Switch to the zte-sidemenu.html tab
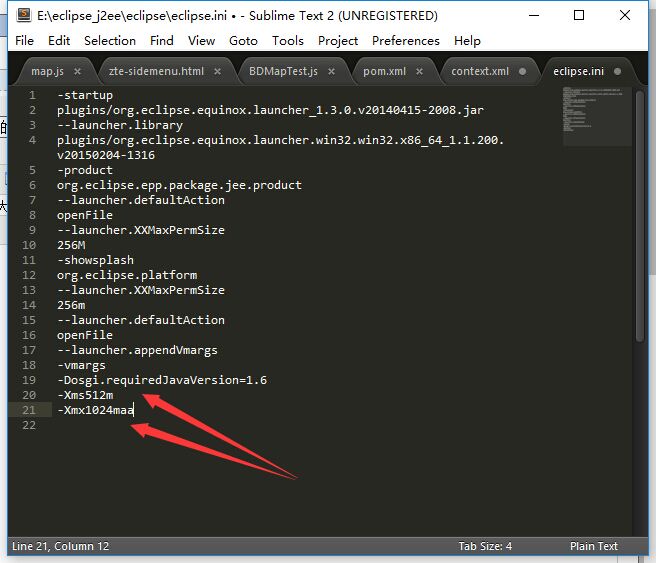Screen dimensions: 656x563 (156, 72)
